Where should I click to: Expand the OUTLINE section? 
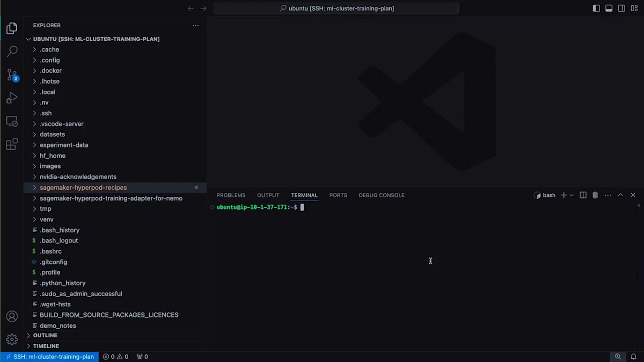[115, 335]
